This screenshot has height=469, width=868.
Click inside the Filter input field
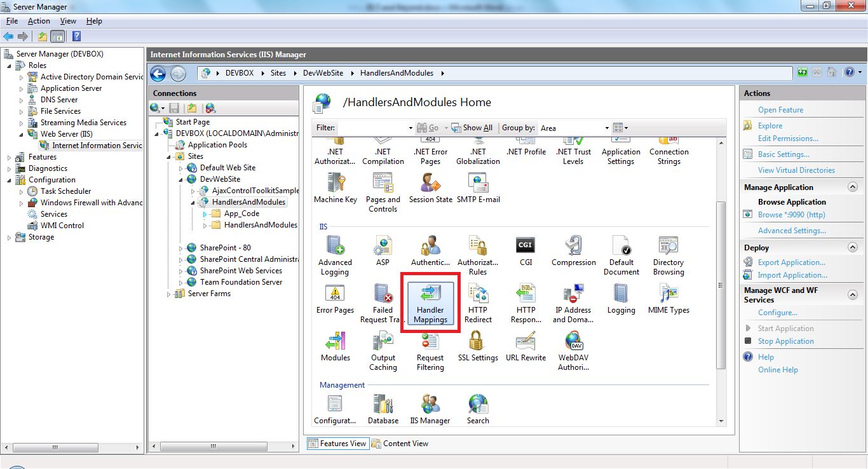pyautogui.click(x=371, y=128)
